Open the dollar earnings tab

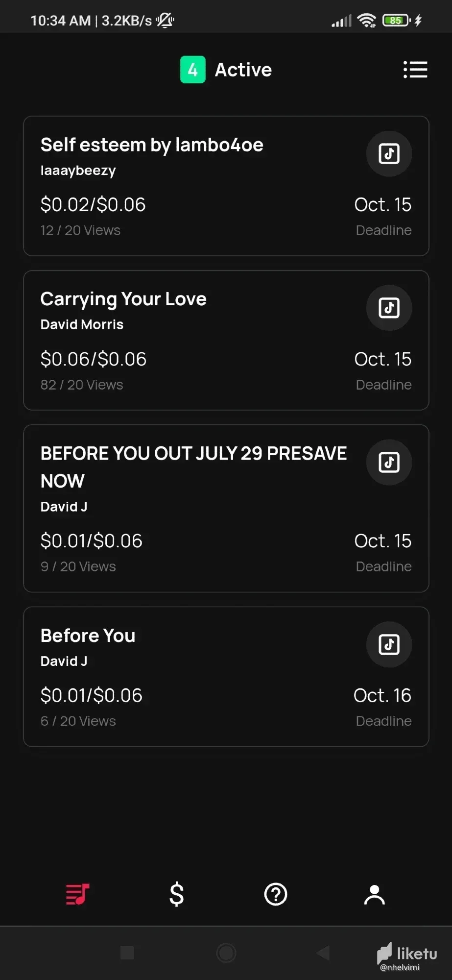click(x=176, y=894)
